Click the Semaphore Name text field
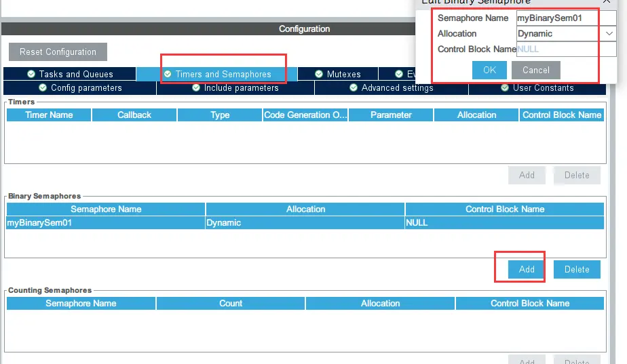This screenshot has width=627, height=364. click(x=556, y=18)
